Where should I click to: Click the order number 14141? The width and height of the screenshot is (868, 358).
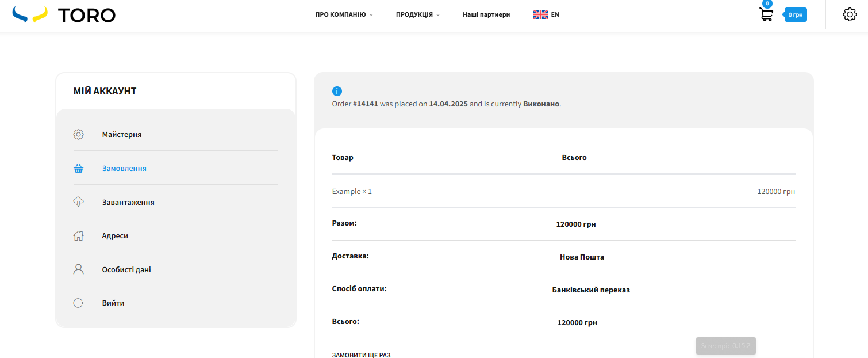(x=367, y=104)
